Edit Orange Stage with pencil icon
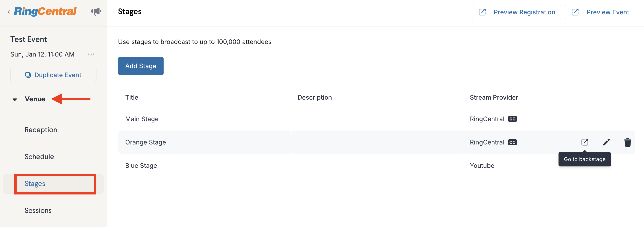This screenshot has width=644, height=227. [x=606, y=142]
